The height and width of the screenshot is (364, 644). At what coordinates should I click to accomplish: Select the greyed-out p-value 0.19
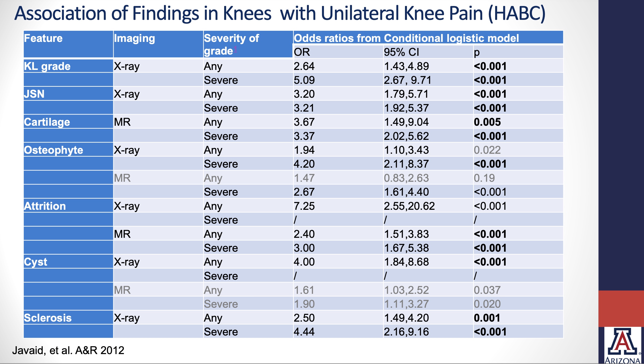coord(484,178)
